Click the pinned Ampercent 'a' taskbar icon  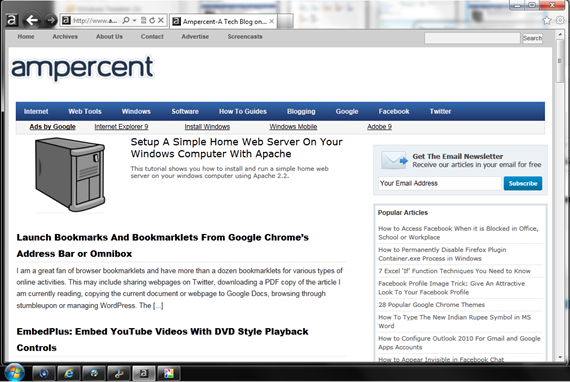pyautogui.click(x=144, y=373)
